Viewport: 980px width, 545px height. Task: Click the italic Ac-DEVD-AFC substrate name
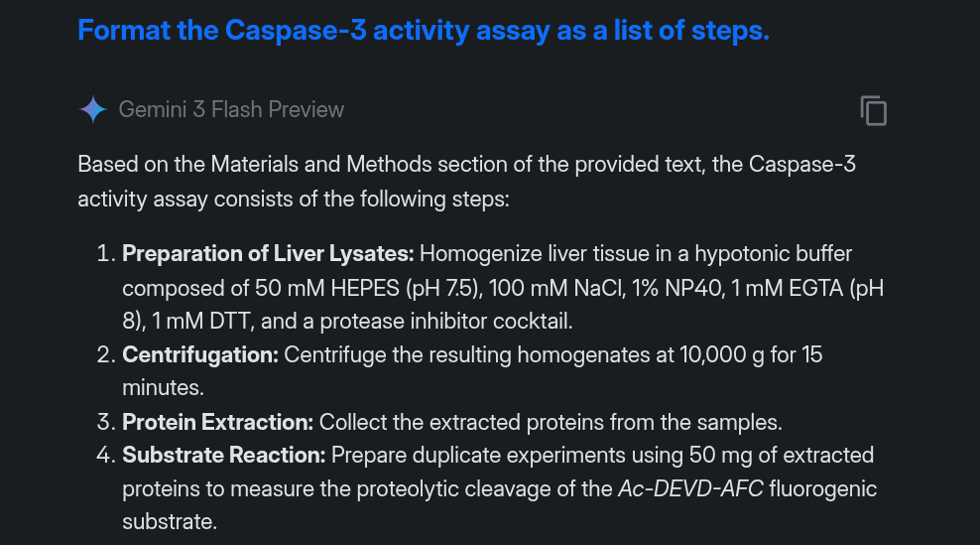pos(690,489)
